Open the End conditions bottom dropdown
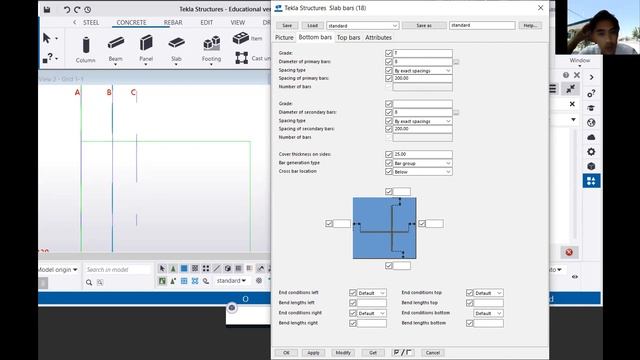The width and height of the screenshot is (640, 360). click(x=488, y=313)
